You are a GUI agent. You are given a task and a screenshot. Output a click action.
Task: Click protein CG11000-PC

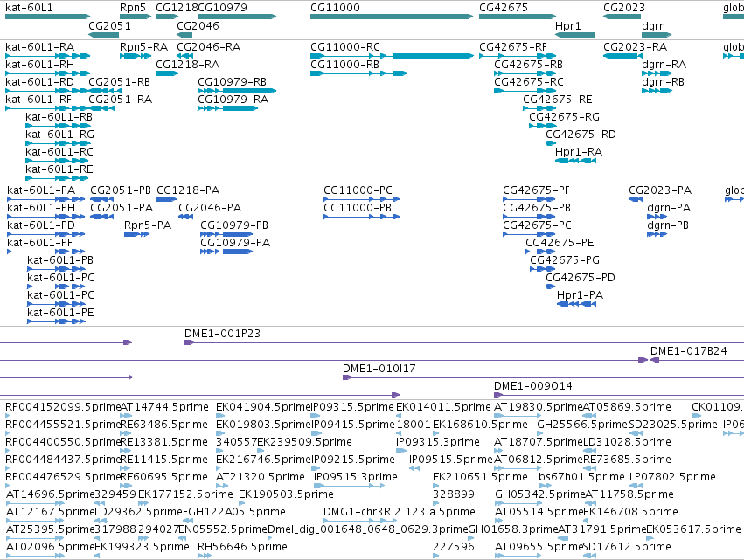tap(362, 199)
